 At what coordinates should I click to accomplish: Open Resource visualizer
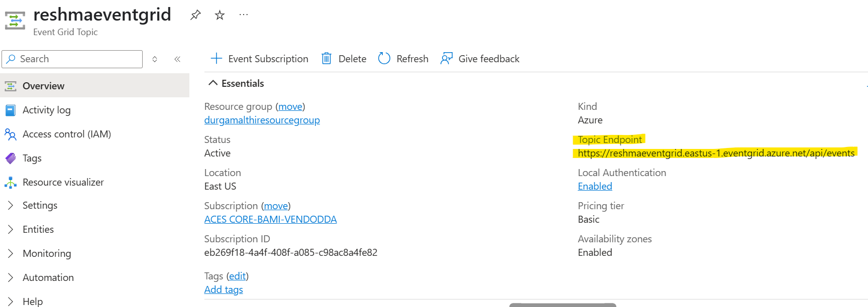pyautogui.click(x=94, y=182)
